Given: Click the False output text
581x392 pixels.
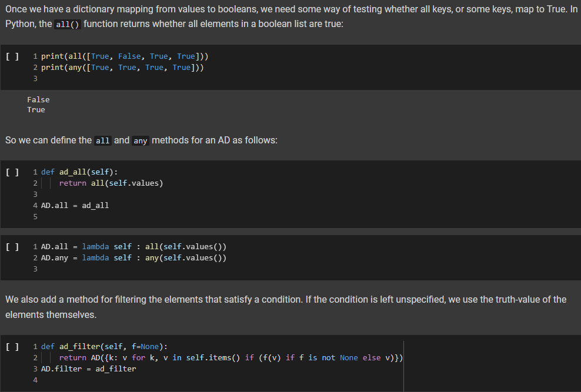Looking at the screenshot, I should [38, 99].
